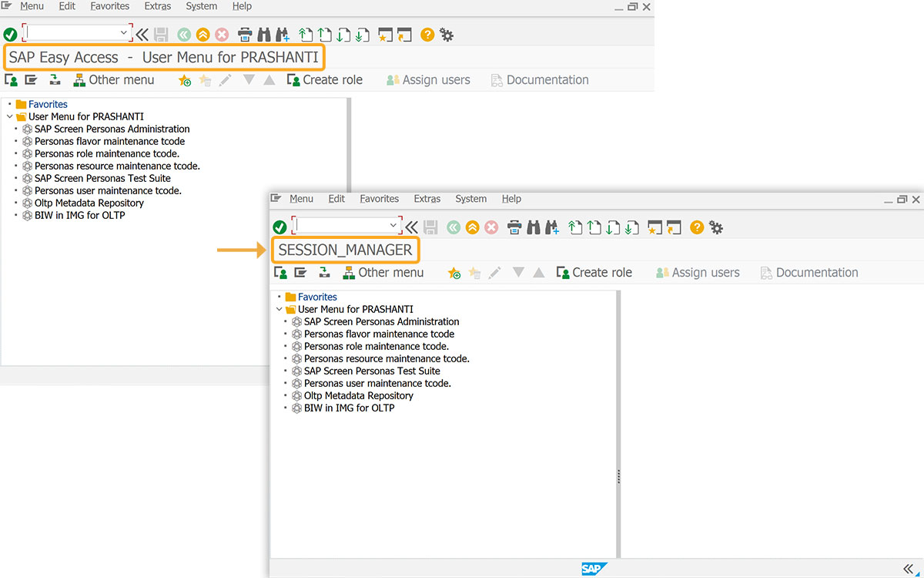924x578 pixels.
Task: Click Create role button in SESSION_MANAGER window
Action: 594,273
